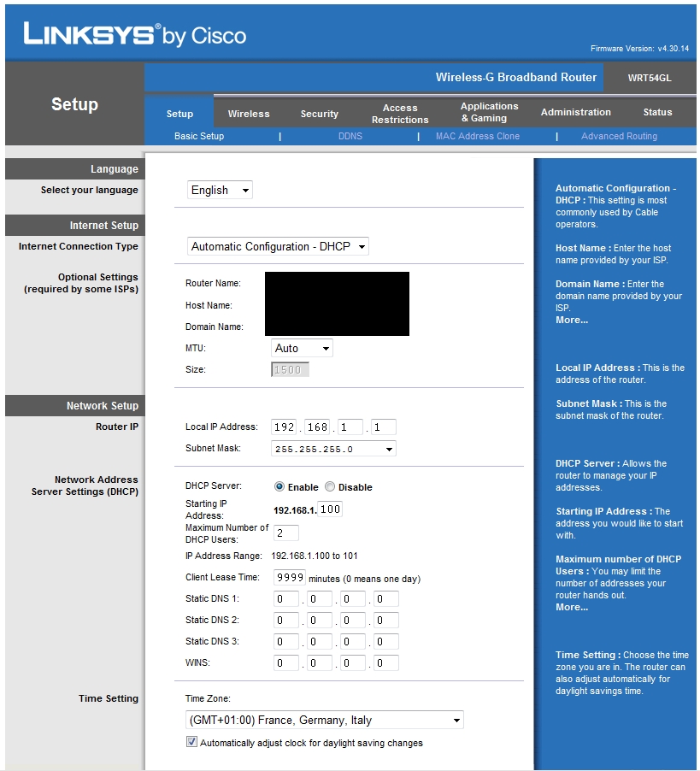Image resolution: width=700 pixels, height=771 pixels.
Task: Open the language dropdown showing English
Action: (220, 191)
